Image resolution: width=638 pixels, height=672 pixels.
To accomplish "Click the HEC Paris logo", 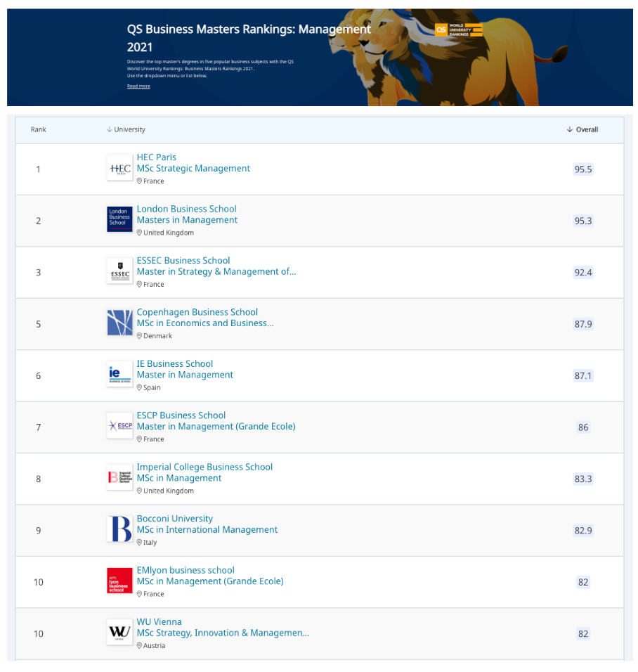I will click(119, 168).
